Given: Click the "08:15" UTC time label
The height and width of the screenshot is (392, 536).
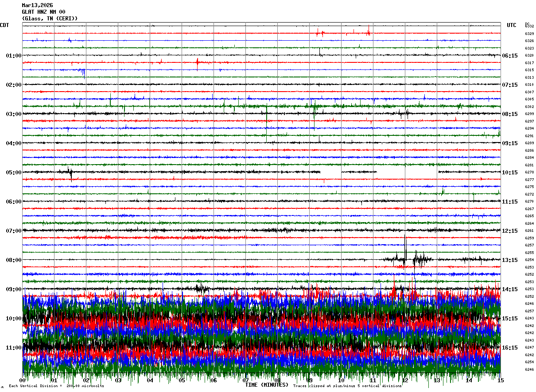Looking at the screenshot, I should tap(510, 114).
